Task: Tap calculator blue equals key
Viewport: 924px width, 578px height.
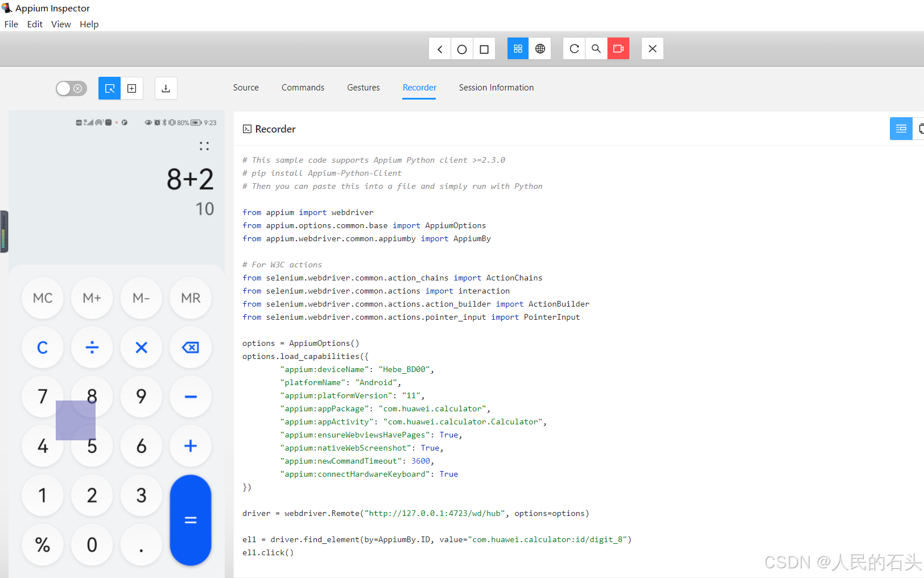Action: click(191, 520)
